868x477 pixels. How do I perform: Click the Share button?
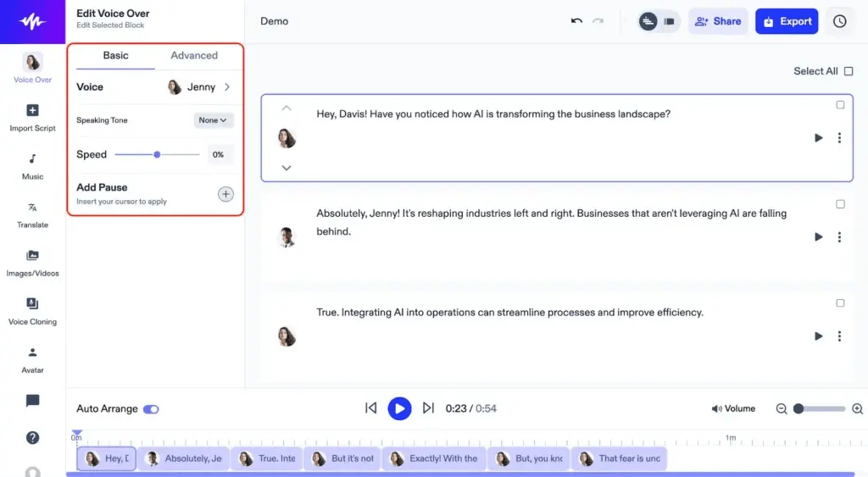click(717, 21)
